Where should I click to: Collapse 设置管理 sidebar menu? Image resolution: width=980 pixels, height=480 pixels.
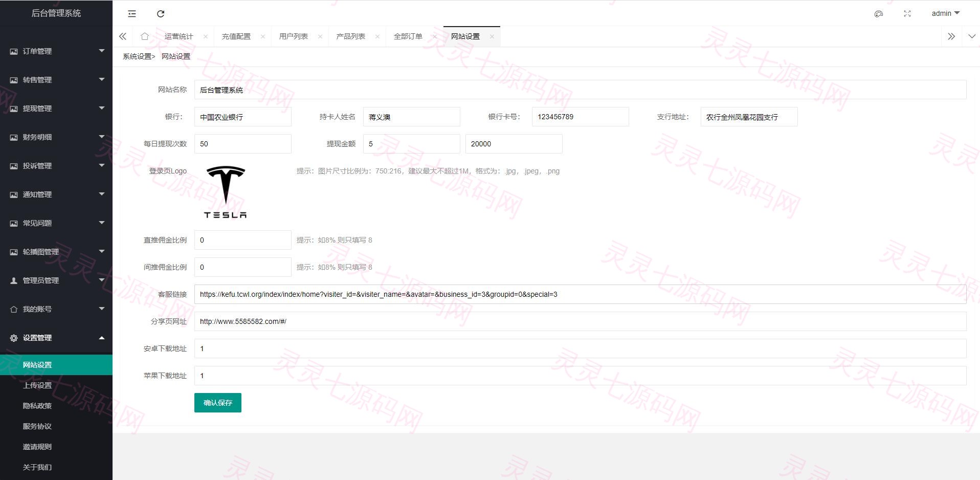click(56, 338)
